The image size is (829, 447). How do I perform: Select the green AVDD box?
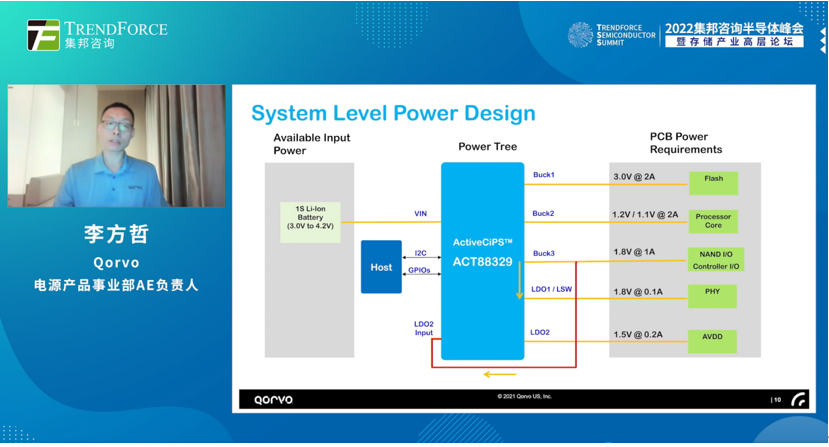coord(712,341)
